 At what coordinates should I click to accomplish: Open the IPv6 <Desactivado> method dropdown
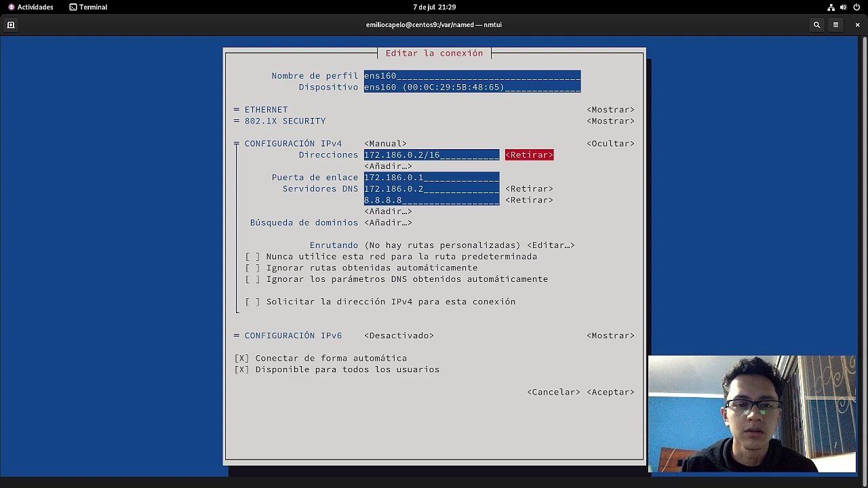399,335
